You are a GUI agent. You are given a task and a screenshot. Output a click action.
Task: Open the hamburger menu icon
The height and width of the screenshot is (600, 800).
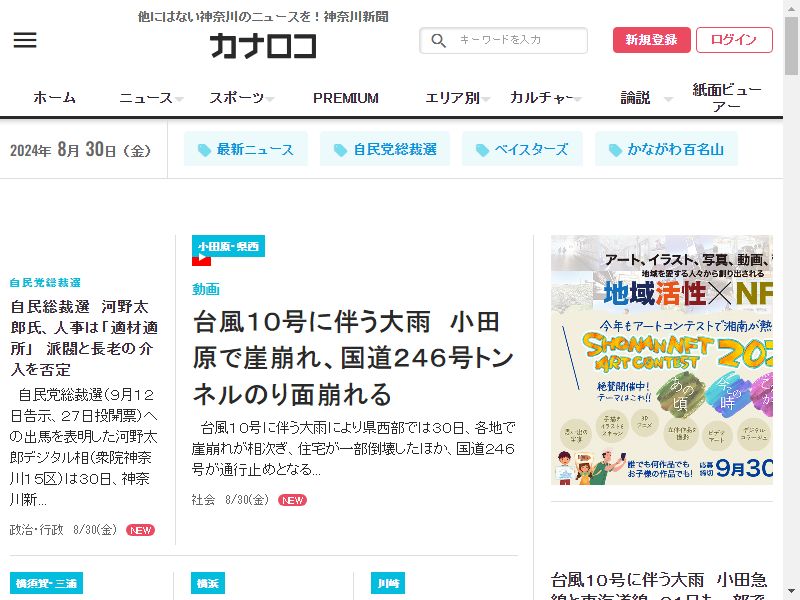(x=25, y=40)
